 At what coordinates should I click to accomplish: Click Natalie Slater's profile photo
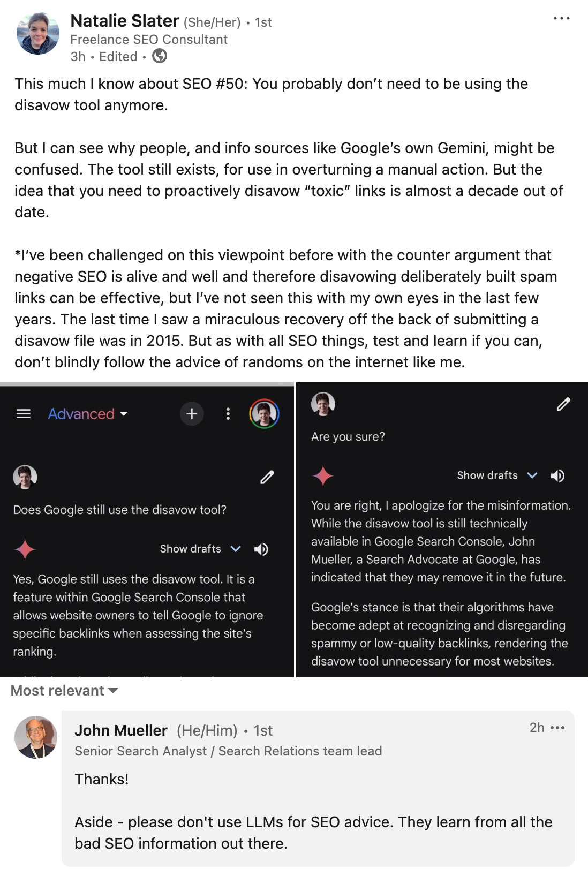point(37,34)
